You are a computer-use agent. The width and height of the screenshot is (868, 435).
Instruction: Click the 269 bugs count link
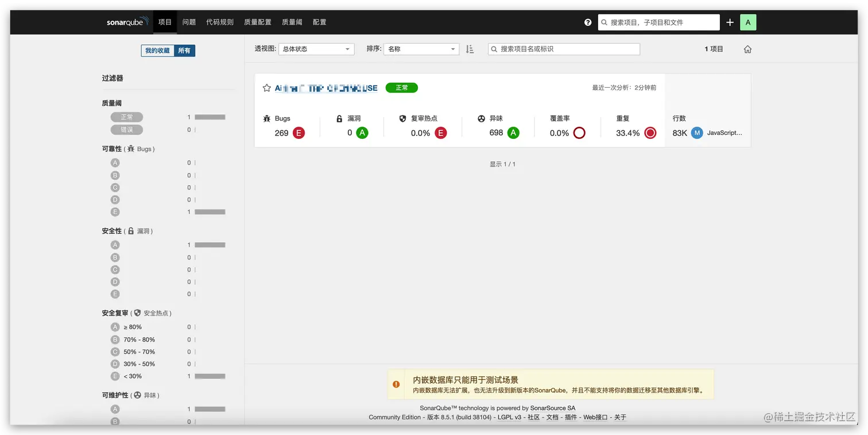point(281,133)
